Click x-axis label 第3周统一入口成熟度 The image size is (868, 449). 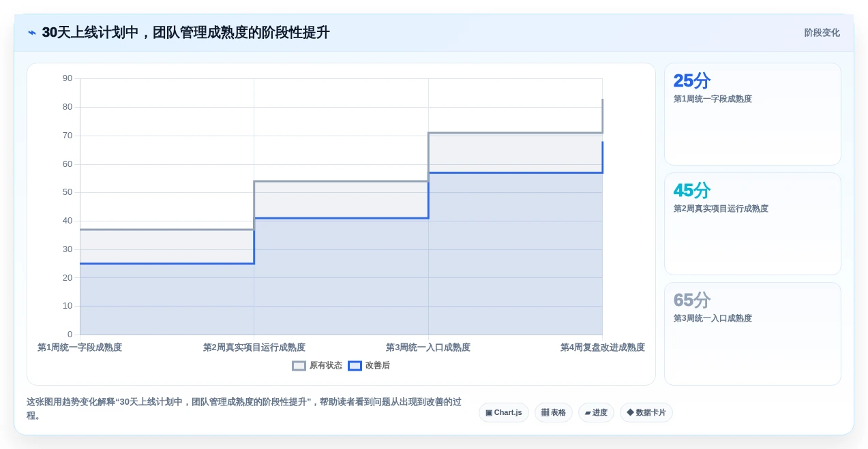(428, 347)
